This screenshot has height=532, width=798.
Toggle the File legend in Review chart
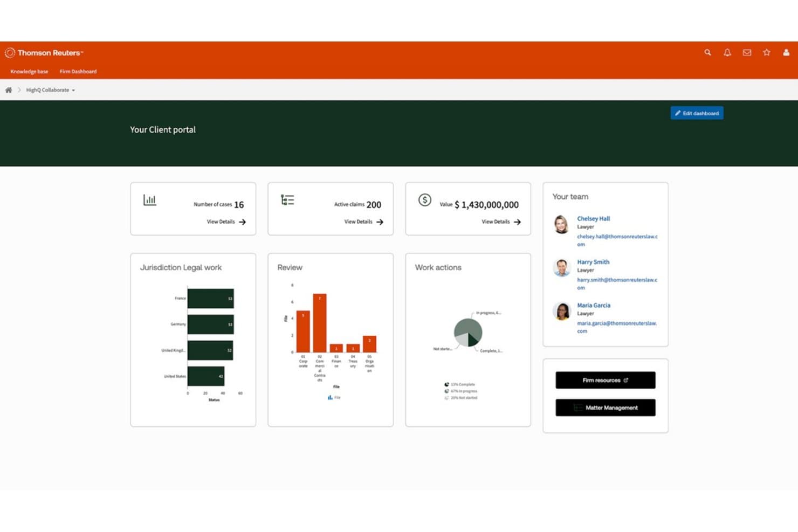point(334,398)
